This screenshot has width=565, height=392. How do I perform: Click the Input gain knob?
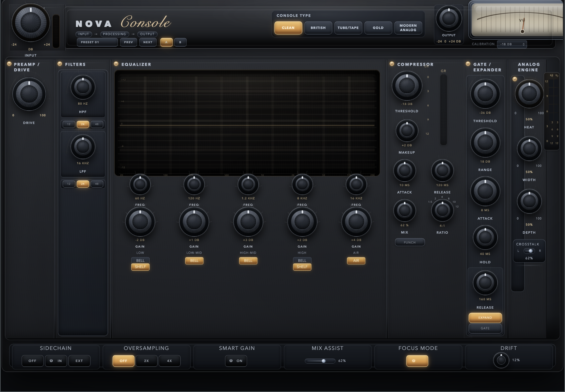click(31, 23)
